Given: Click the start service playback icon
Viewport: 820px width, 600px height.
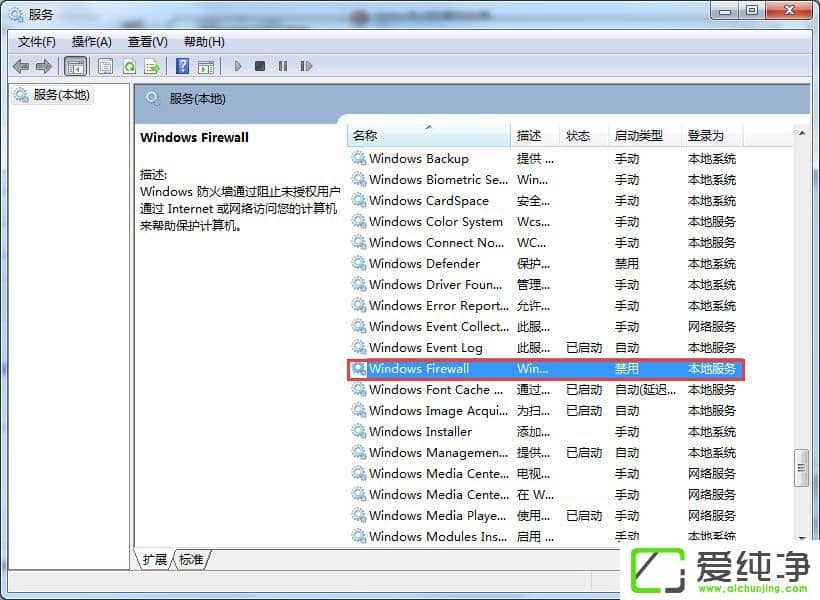Looking at the screenshot, I should click(238, 66).
